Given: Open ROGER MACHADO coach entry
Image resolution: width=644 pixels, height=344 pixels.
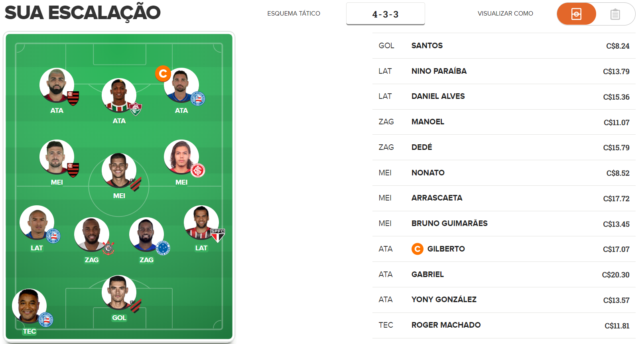Looking at the screenshot, I should 504,325.
